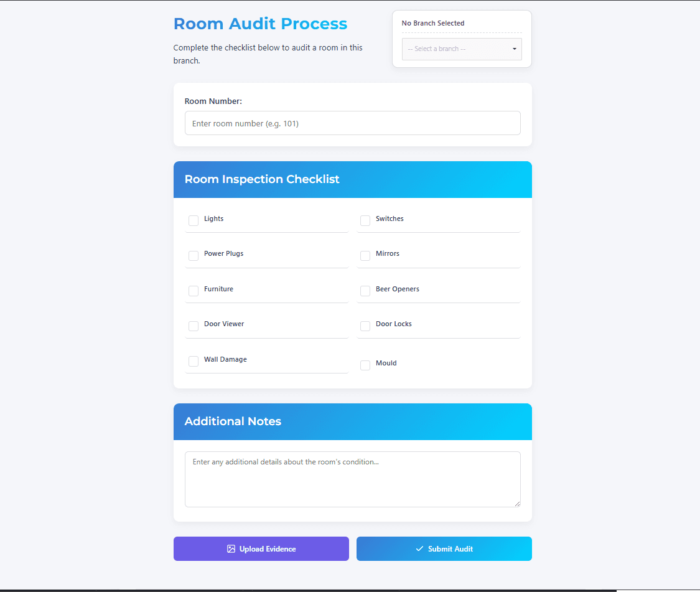
Task: Tick the Wall Damage checkbox
Action: (x=193, y=361)
